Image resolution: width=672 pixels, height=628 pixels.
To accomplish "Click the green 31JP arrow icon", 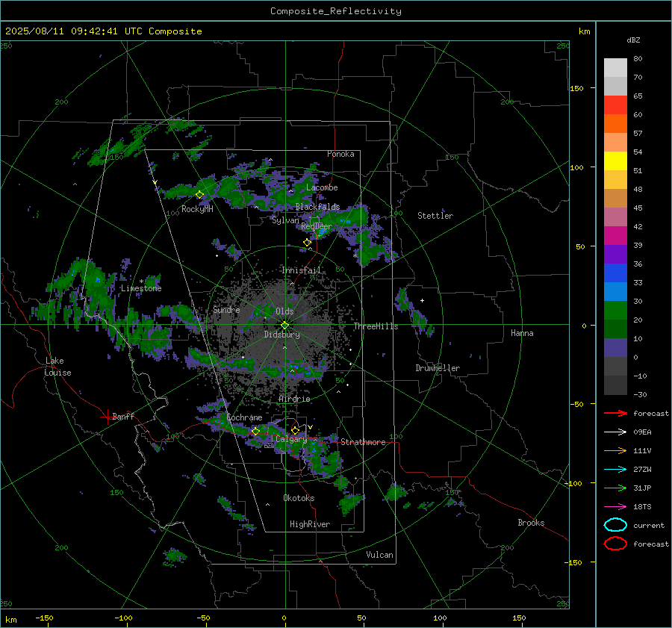I will pyautogui.click(x=615, y=488).
